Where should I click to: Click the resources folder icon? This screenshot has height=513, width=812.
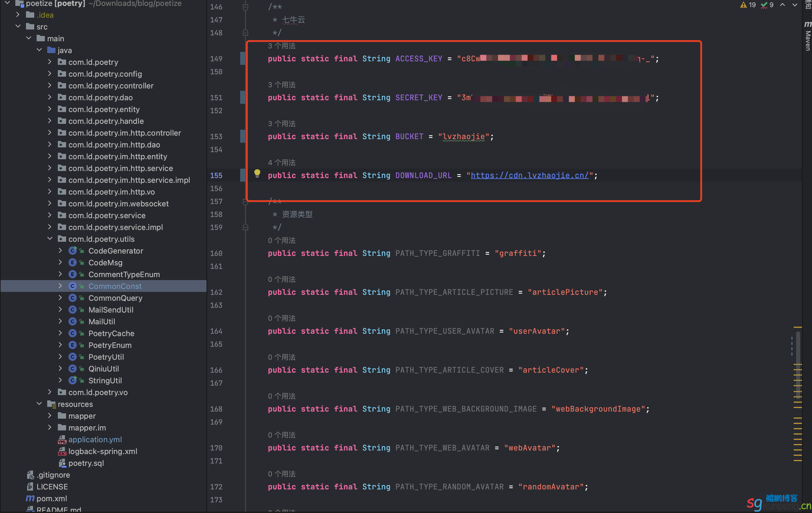click(x=51, y=404)
